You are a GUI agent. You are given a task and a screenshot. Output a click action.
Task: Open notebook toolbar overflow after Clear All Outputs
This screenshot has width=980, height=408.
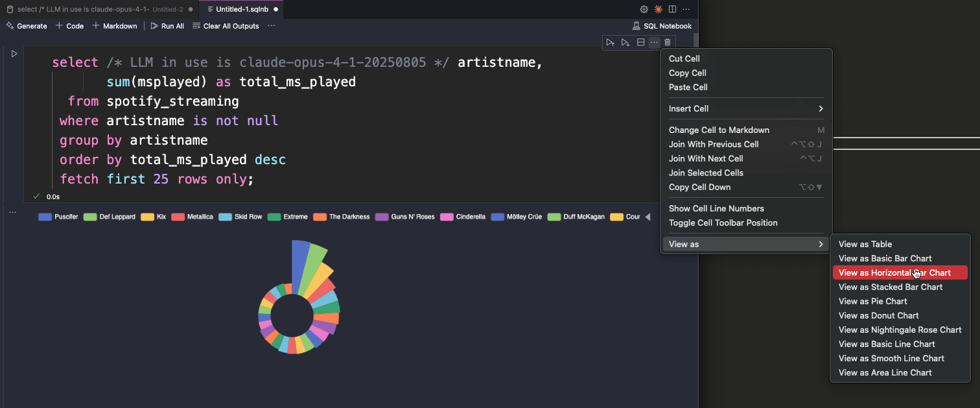tap(271, 26)
